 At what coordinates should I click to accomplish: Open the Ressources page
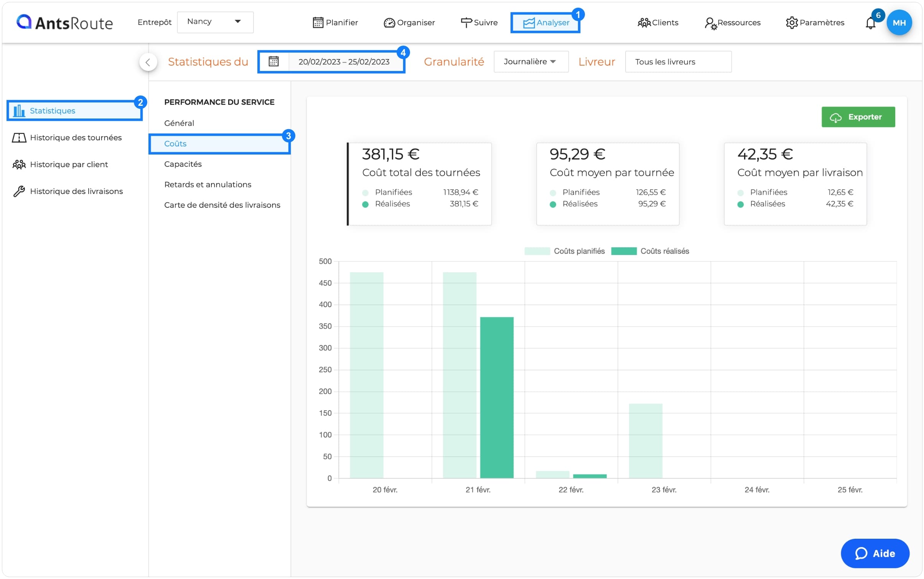pos(732,23)
